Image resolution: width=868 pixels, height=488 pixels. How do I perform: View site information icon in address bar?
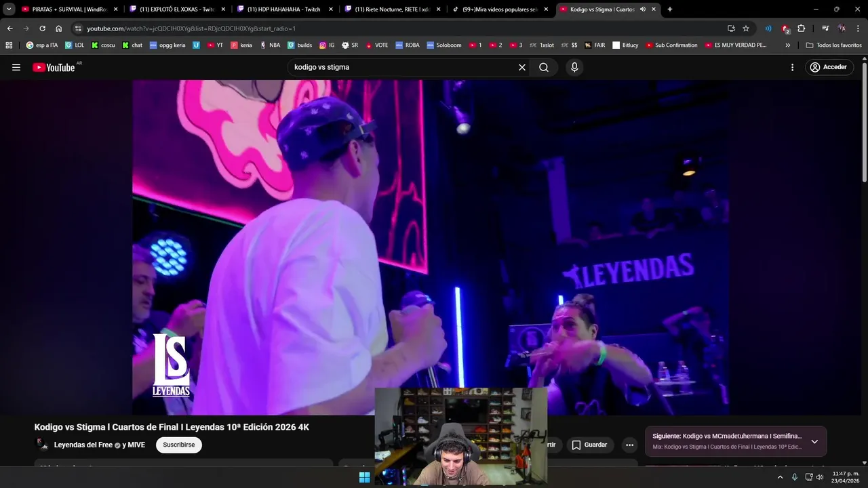tap(78, 28)
